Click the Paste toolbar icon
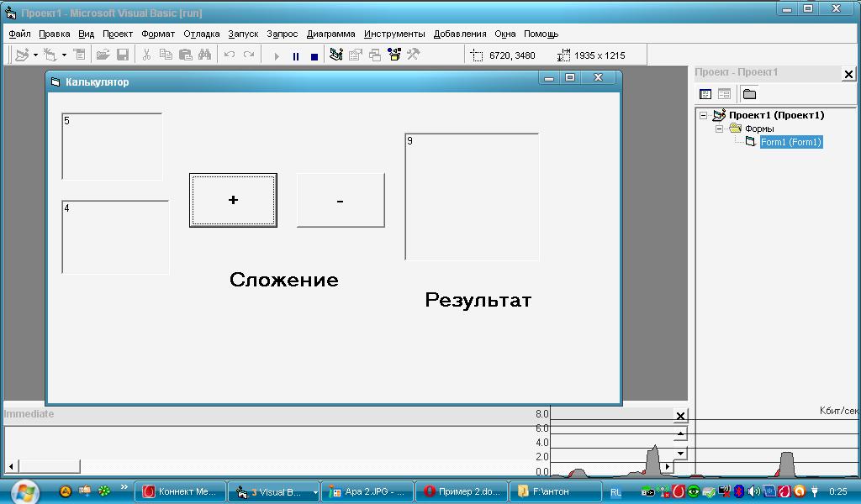 186,55
